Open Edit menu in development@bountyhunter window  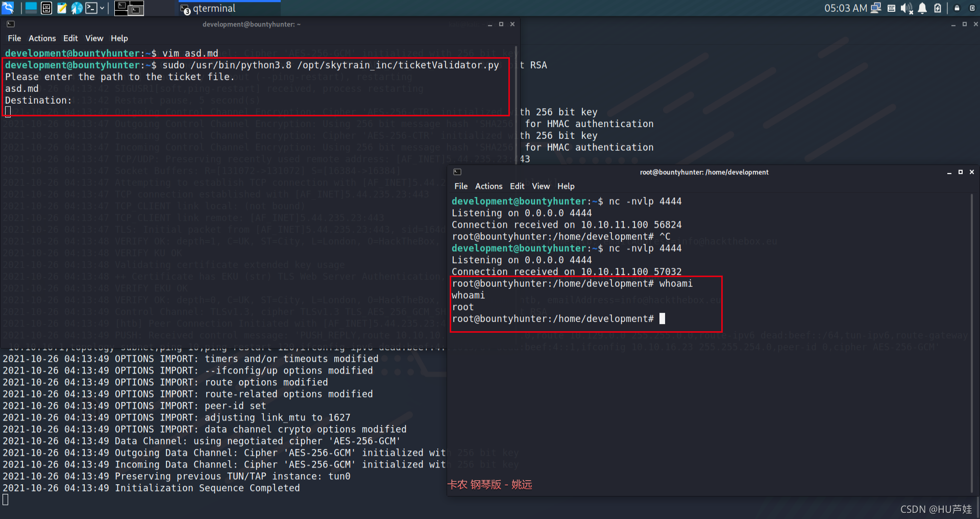tap(70, 38)
